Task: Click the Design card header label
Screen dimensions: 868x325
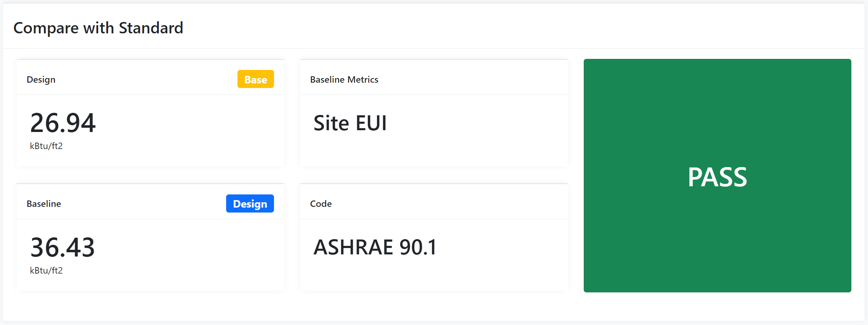Action: point(41,79)
